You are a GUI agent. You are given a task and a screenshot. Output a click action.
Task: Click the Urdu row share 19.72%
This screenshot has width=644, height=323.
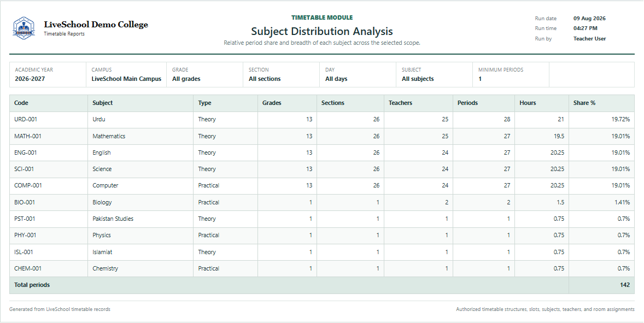point(620,120)
